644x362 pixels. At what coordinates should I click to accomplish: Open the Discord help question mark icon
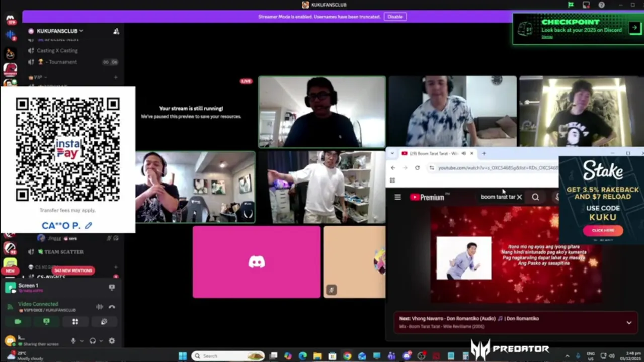tap(602, 5)
